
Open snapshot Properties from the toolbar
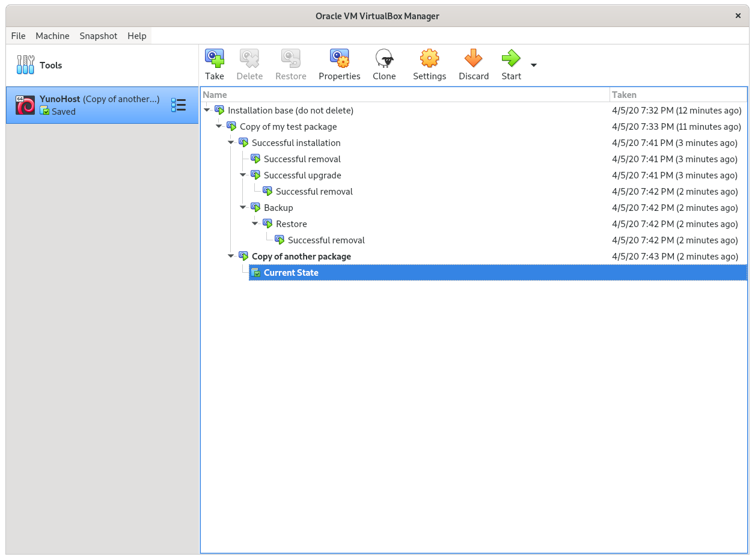[x=339, y=59]
